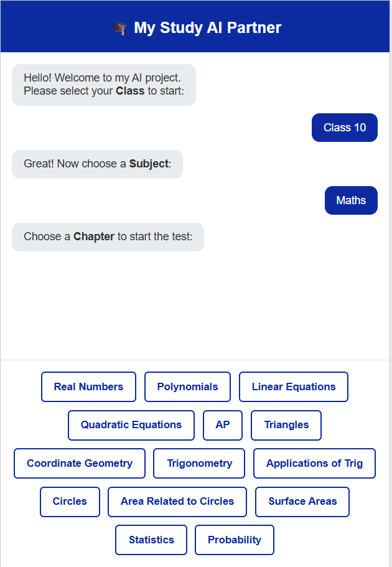392x567 pixels.
Task: Choose the Polynomials chapter button
Action: (187, 387)
